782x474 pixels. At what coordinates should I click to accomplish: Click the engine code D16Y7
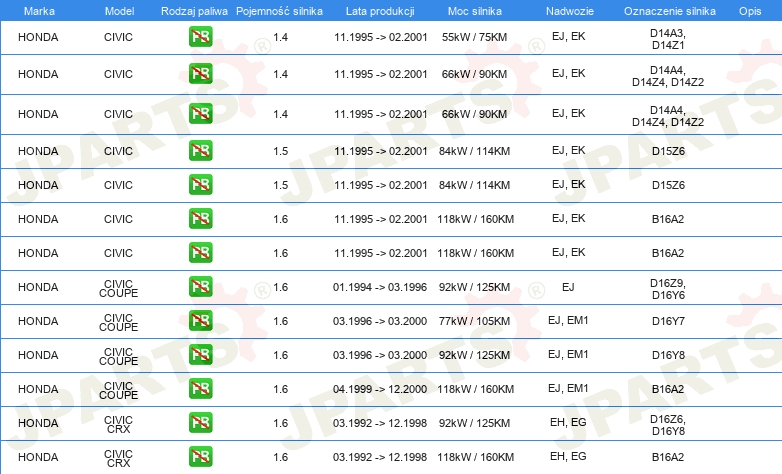tap(668, 321)
